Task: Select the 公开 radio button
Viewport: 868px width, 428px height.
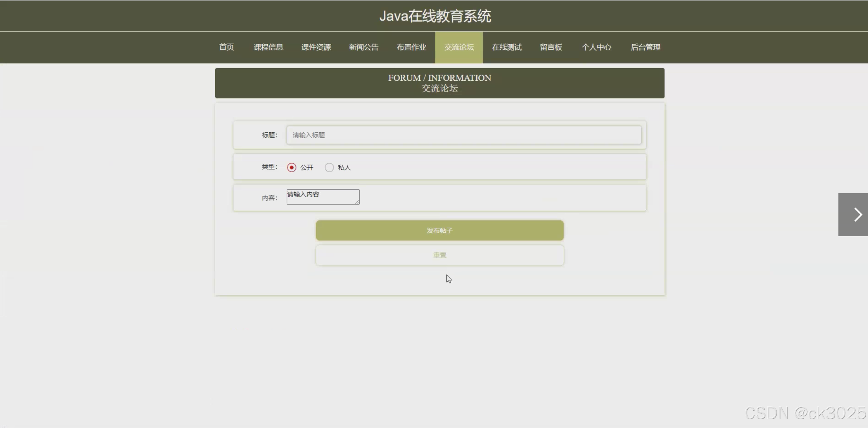Action: (291, 167)
